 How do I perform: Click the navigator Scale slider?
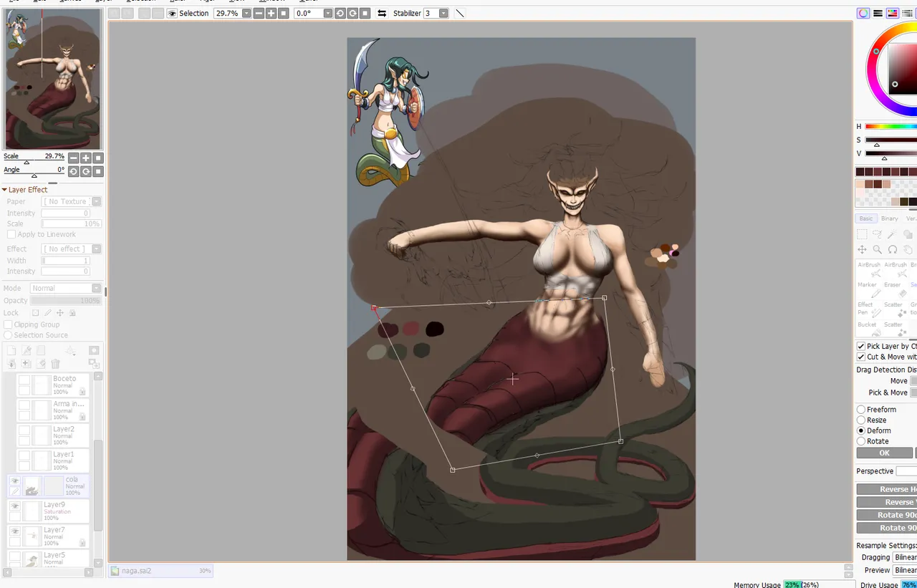point(34,163)
